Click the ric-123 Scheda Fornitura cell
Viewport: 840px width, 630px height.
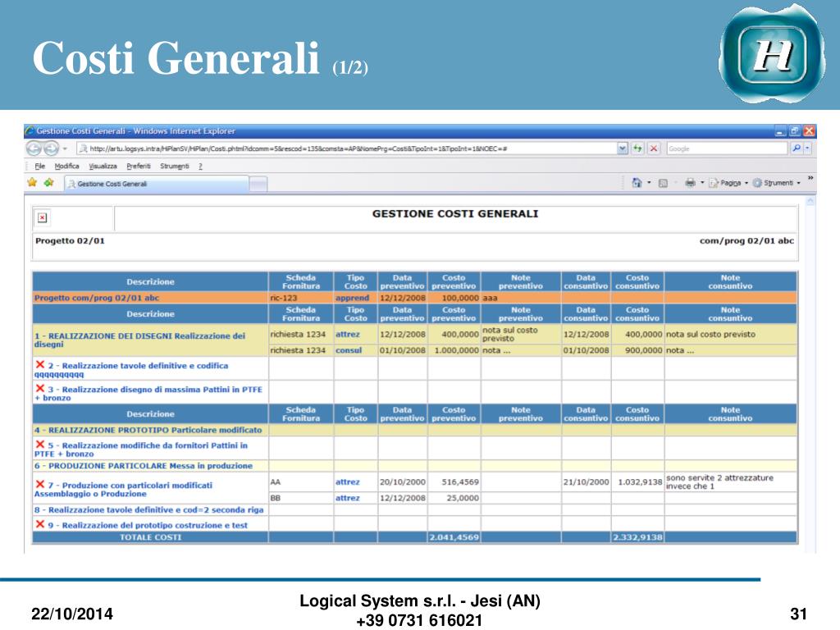point(301,298)
